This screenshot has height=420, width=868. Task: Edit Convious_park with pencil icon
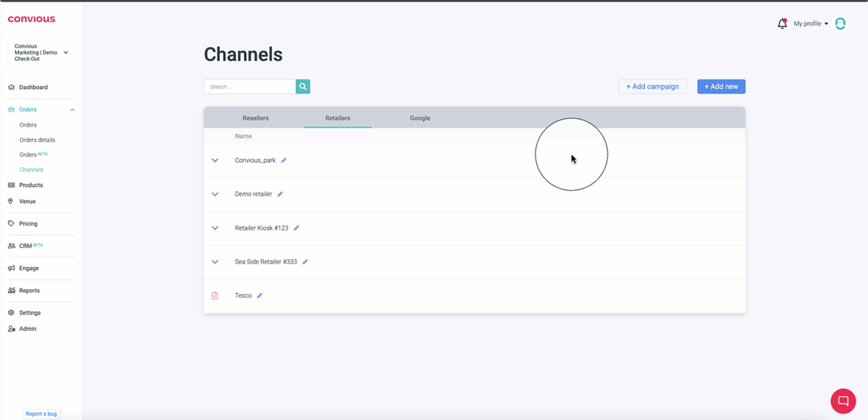pyautogui.click(x=284, y=160)
